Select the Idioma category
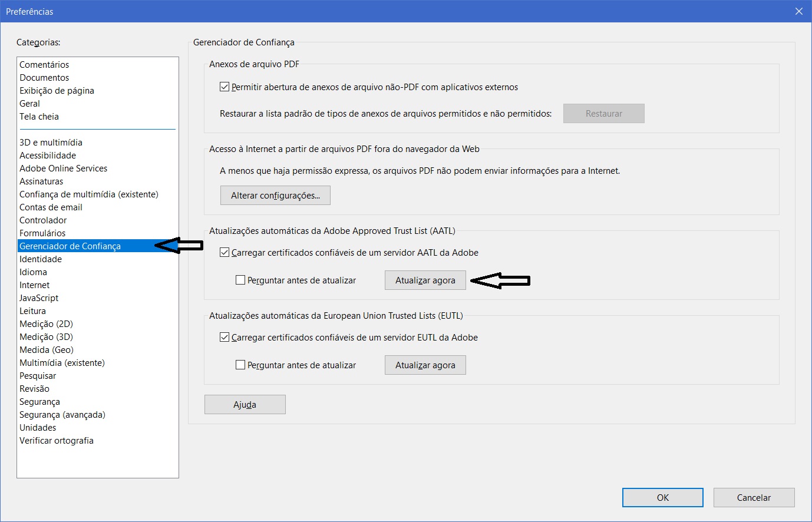812x522 pixels. pyautogui.click(x=33, y=272)
